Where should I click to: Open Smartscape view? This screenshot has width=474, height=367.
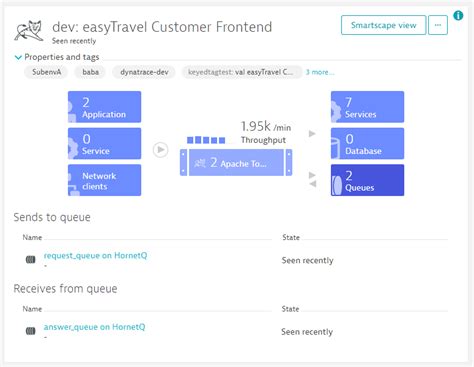point(383,25)
